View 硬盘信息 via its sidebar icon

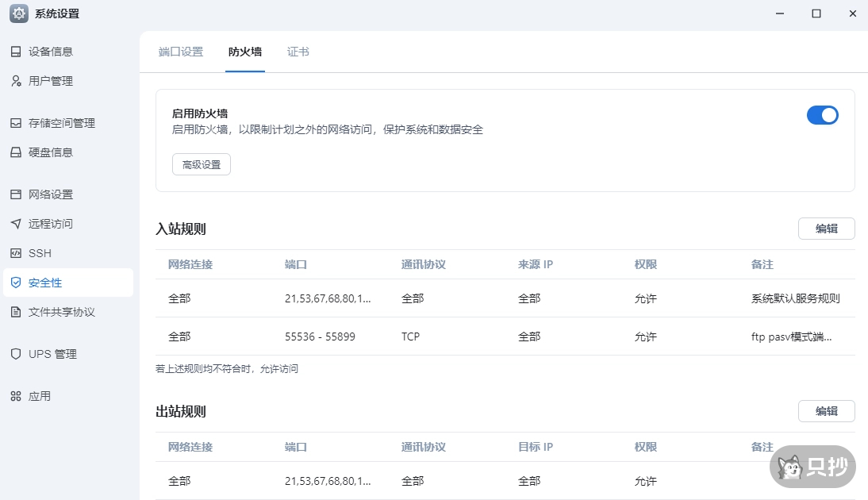point(52,152)
